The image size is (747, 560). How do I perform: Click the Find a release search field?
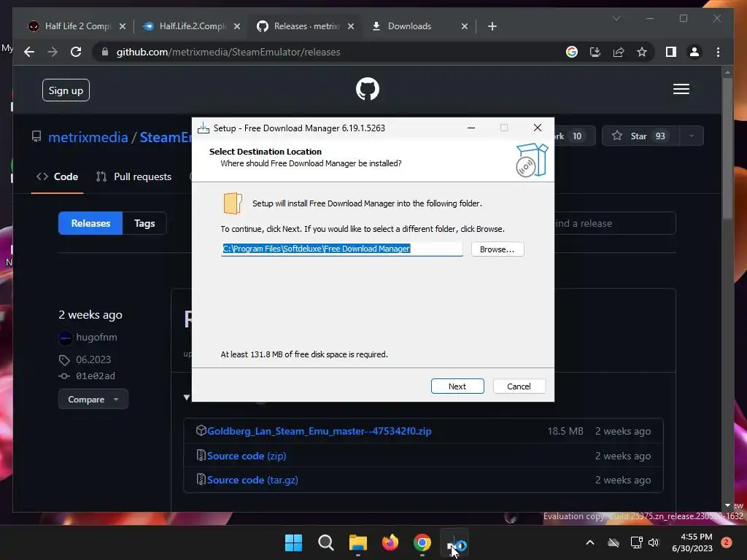point(614,223)
